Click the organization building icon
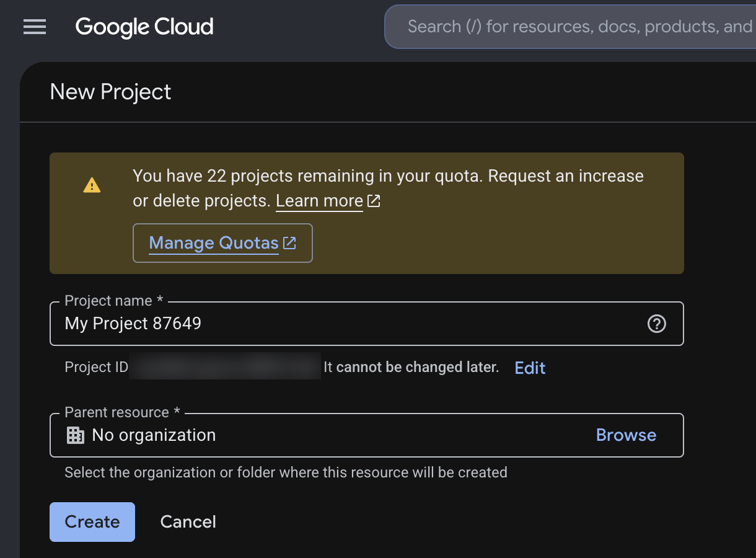756x558 pixels. [x=76, y=435]
